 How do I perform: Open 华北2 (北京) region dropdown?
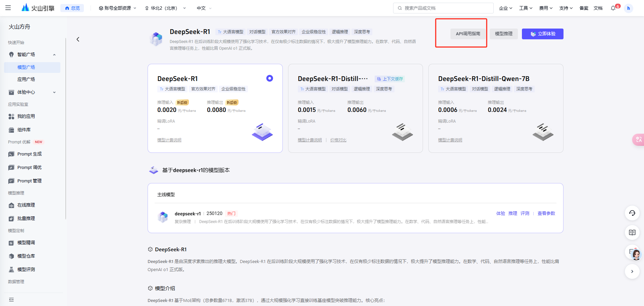165,8
